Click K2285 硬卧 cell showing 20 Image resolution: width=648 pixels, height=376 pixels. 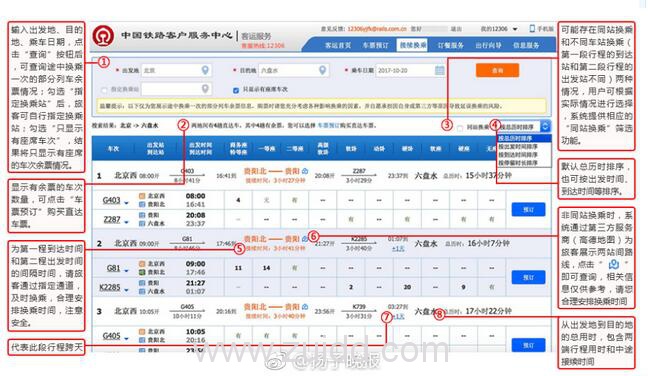pos(407,287)
